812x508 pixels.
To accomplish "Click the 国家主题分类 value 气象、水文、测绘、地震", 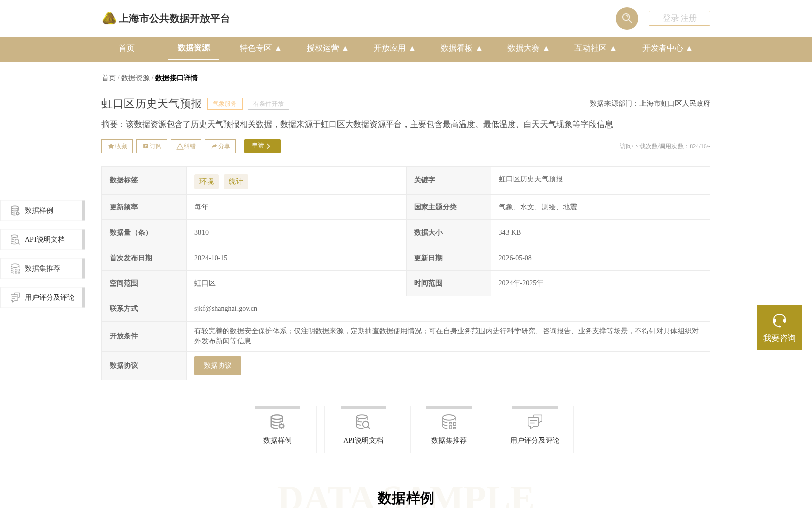I will [x=538, y=207].
